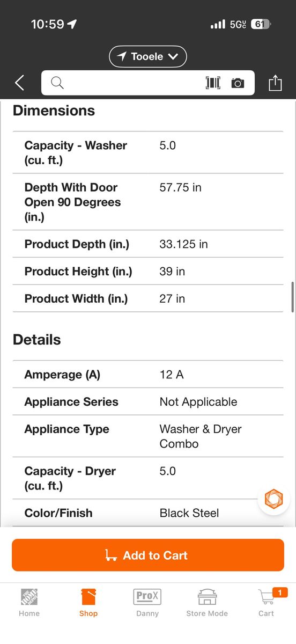
Task: Click the page scrollbar on the right edge
Action: coord(292,296)
